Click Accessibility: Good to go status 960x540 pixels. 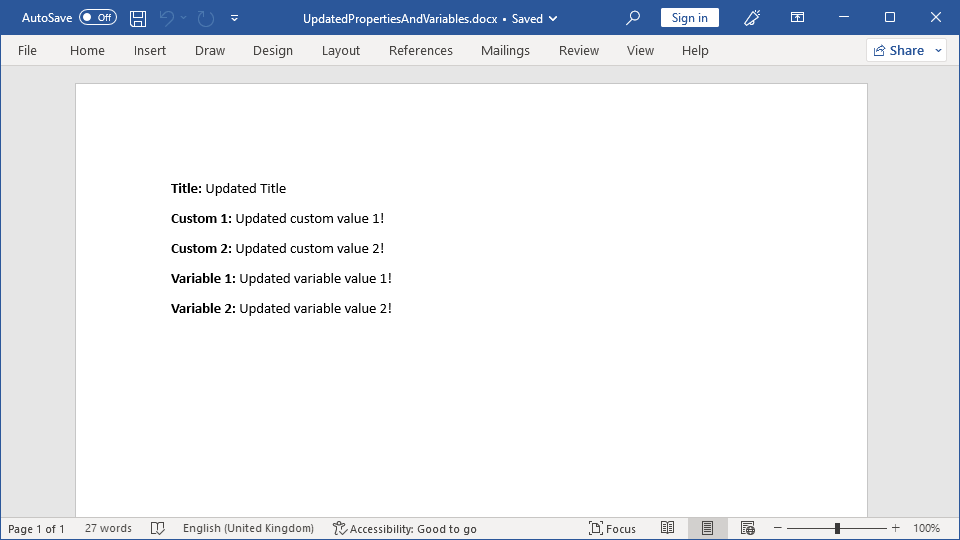coord(405,528)
